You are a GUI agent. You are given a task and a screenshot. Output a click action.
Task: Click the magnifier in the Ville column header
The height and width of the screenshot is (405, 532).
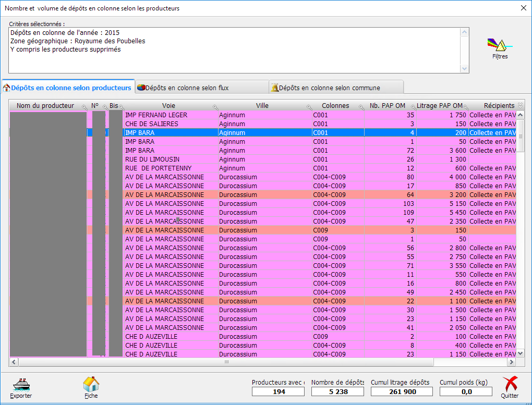point(308,107)
